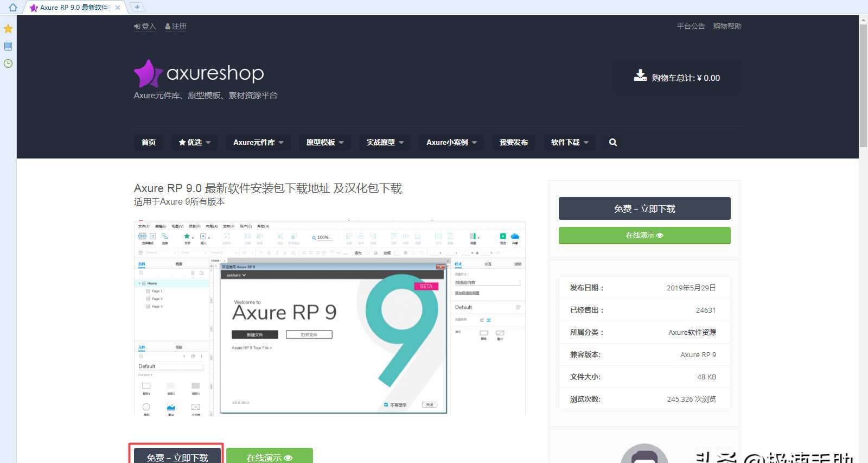Expand the Axure元件库 dropdown menu
Viewport: 868px width, 463px height.
click(x=258, y=142)
